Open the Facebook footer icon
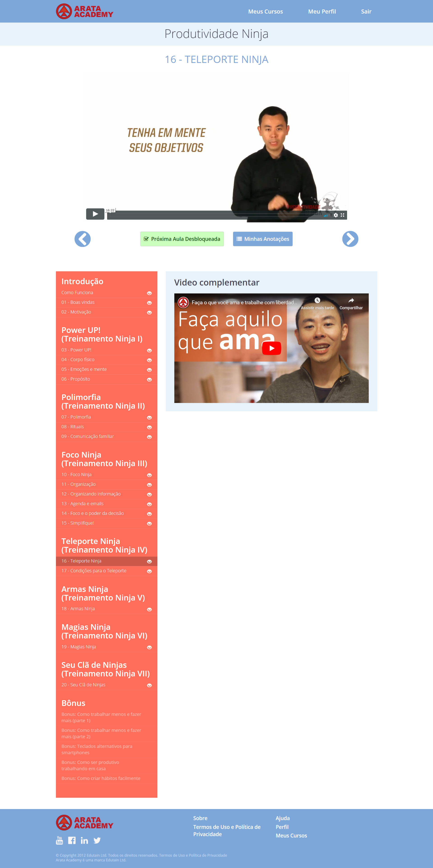 72,840
